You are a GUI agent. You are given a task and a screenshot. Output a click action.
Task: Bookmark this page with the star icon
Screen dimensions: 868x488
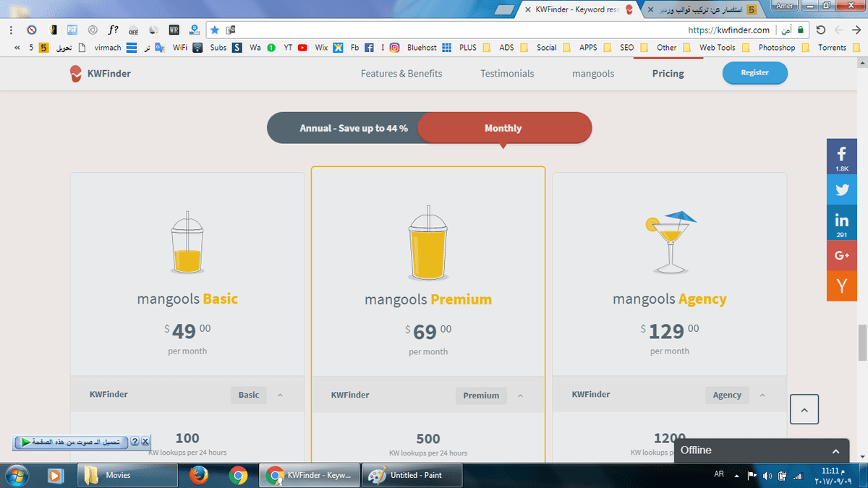pos(214,30)
